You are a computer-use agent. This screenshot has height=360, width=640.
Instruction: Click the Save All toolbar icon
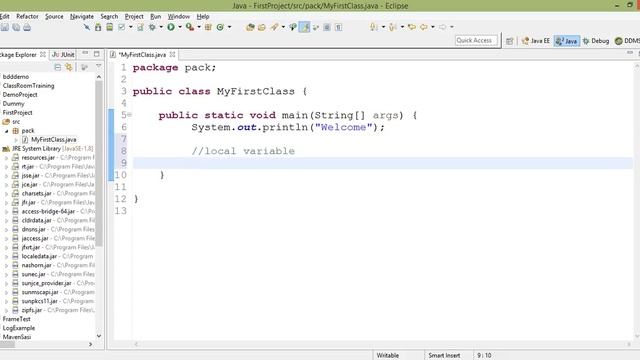pyautogui.click(x=16, y=27)
